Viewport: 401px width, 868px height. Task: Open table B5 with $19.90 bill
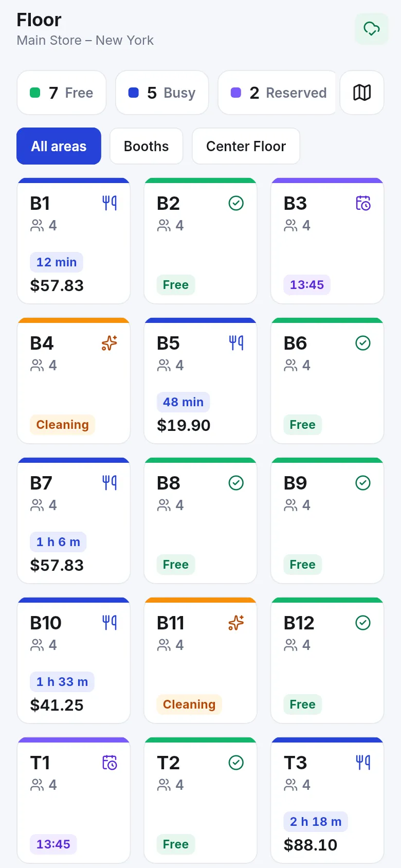(x=200, y=381)
